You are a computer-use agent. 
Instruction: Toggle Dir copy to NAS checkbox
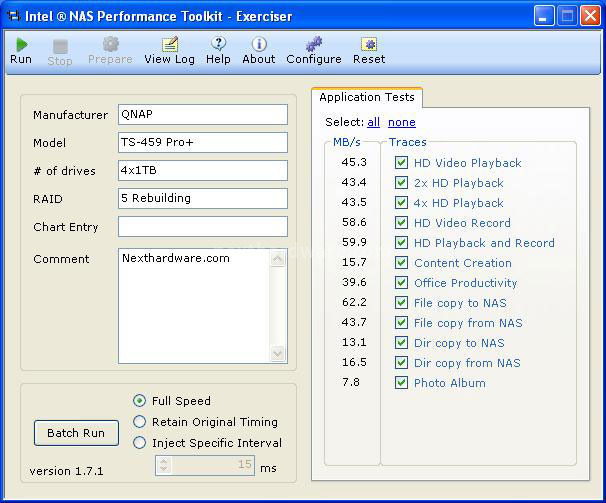401,343
